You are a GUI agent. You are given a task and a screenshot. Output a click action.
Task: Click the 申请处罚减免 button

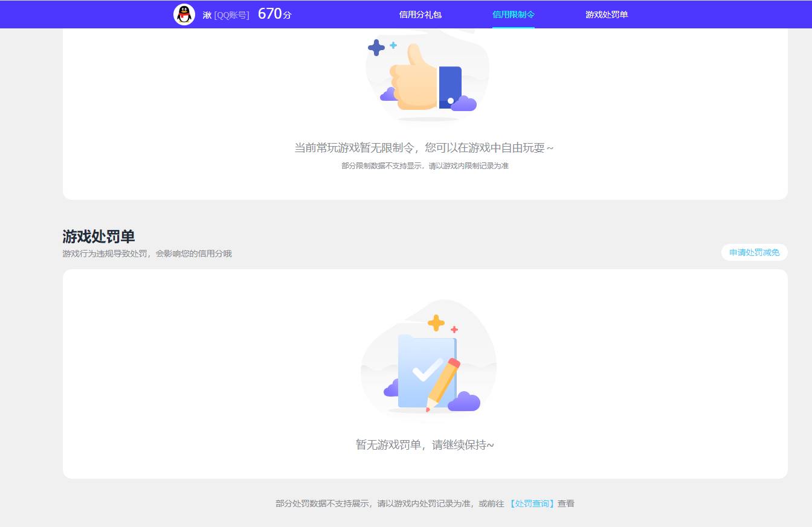[x=754, y=252]
